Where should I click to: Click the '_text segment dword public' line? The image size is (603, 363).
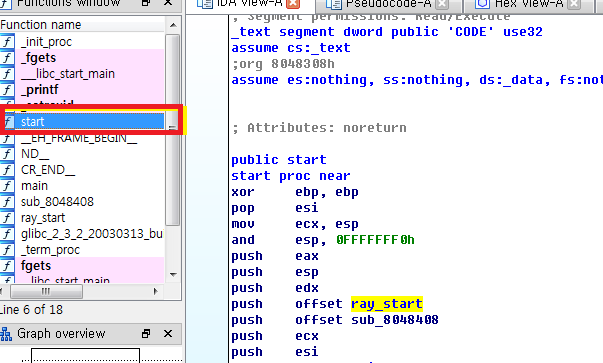pyautogui.click(x=387, y=32)
